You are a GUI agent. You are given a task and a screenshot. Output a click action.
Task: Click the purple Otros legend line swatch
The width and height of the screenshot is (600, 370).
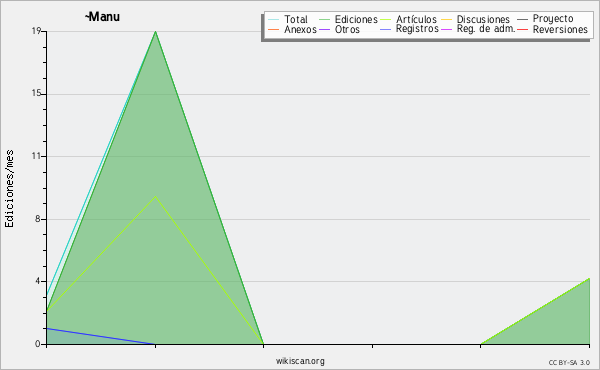click(324, 29)
